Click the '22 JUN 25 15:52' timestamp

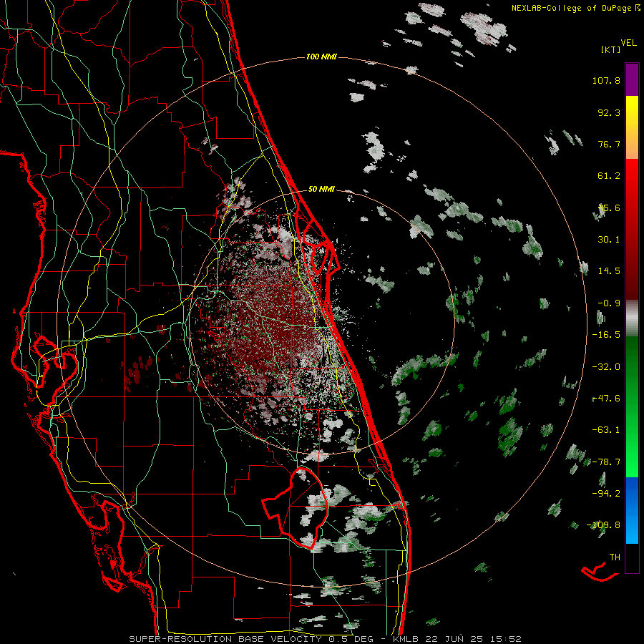tap(473, 639)
